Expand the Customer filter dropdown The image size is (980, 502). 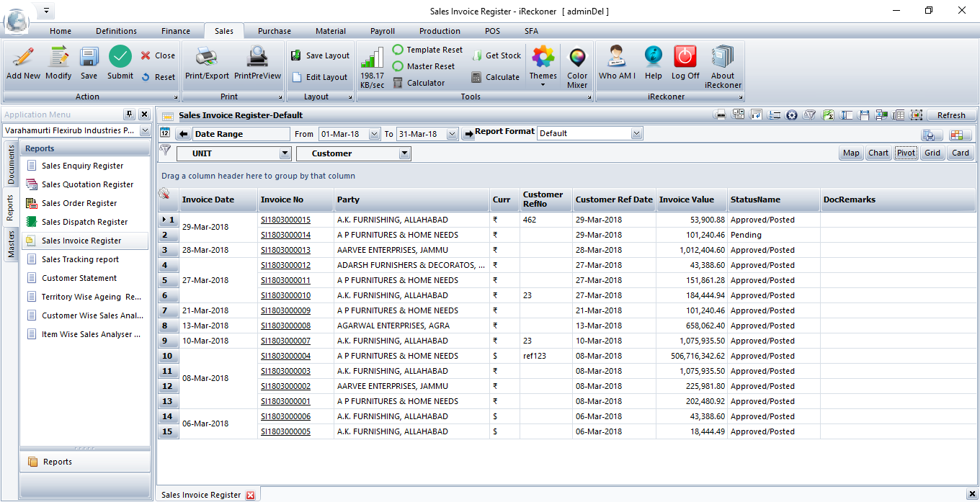coord(404,153)
